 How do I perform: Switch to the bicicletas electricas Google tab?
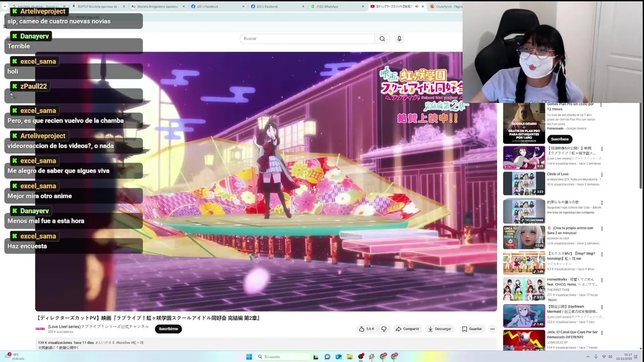coord(38,7)
